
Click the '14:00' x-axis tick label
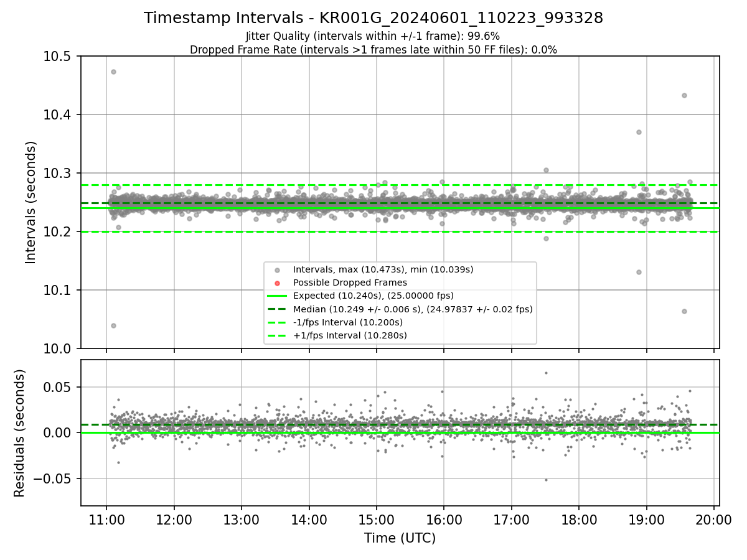(309, 520)
